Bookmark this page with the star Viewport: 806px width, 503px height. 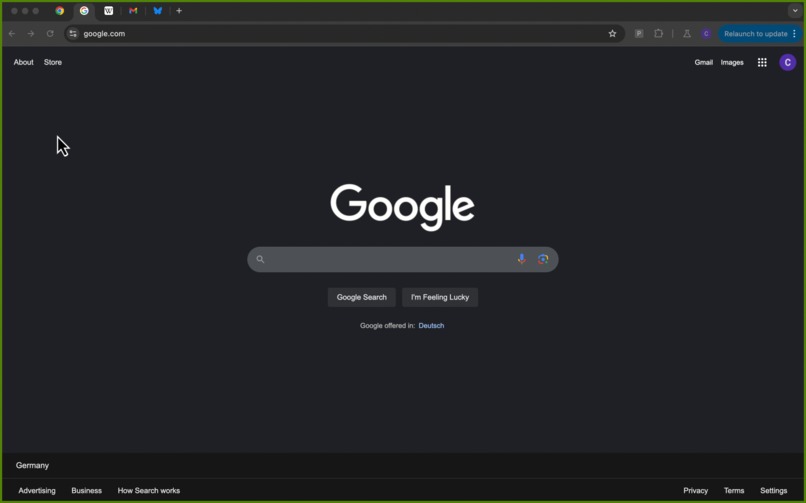[612, 34]
